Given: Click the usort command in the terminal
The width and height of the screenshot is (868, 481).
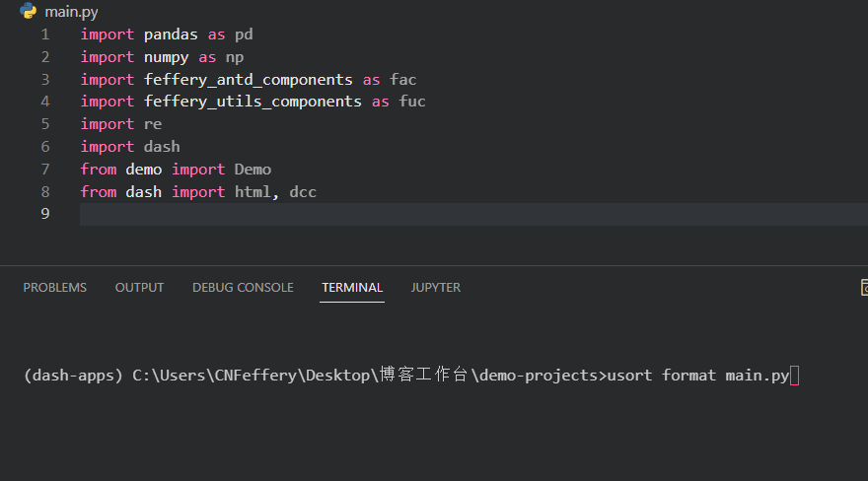Looking at the screenshot, I should [630, 376].
